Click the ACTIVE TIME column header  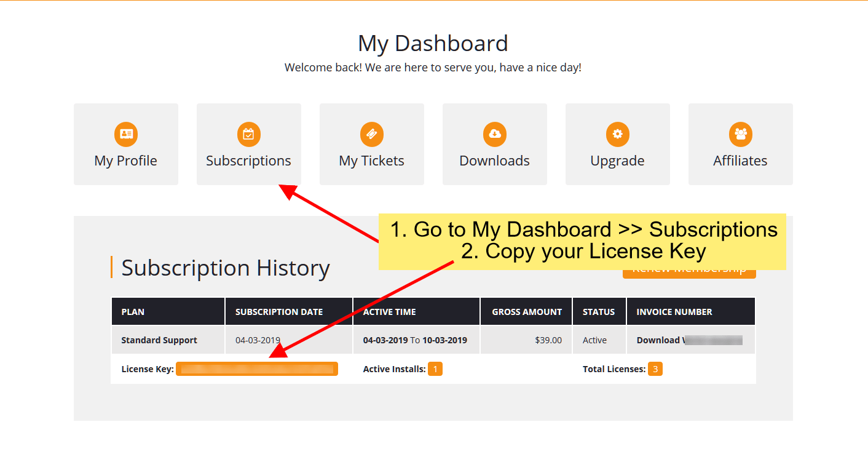click(416, 312)
